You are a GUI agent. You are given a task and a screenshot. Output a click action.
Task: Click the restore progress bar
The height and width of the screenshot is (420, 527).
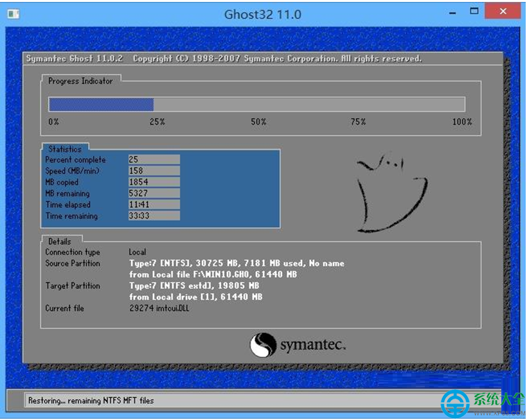257,105
